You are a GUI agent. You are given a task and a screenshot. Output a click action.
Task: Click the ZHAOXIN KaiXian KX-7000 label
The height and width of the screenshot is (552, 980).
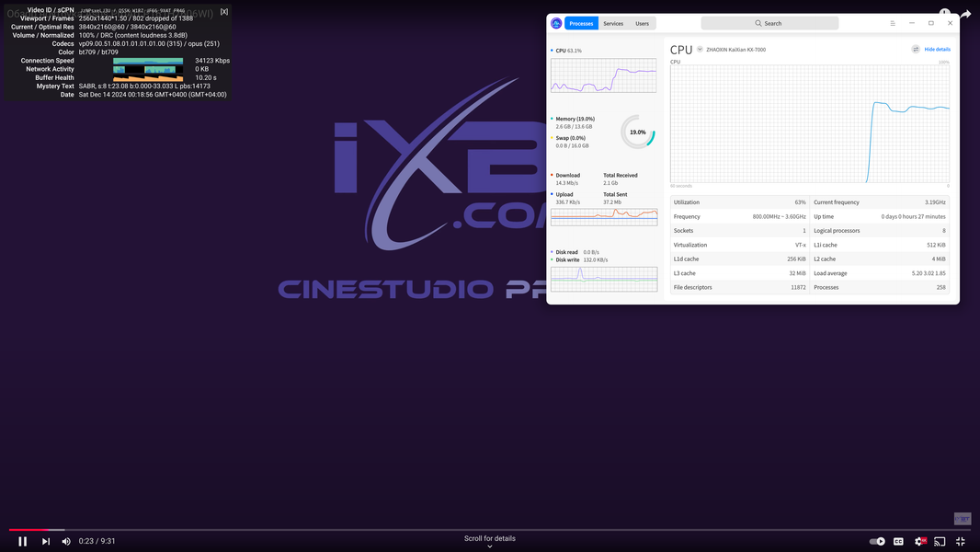735,50
